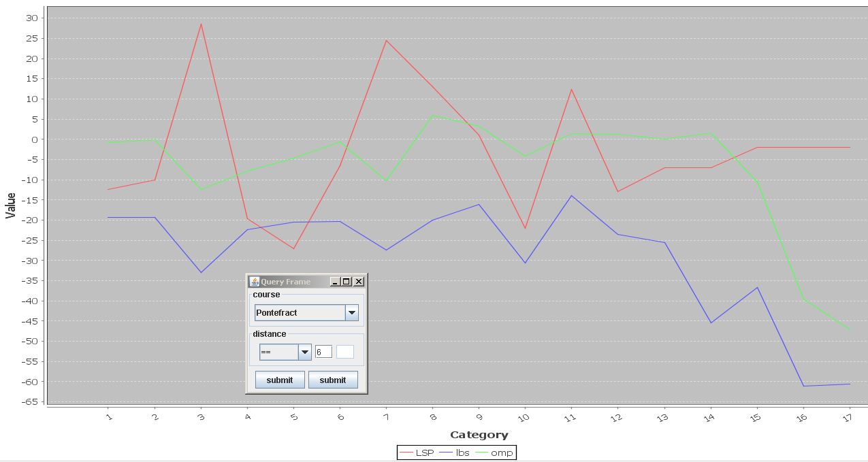
Task: Click x-axis tick label 13
Action: tap(662, 416)
